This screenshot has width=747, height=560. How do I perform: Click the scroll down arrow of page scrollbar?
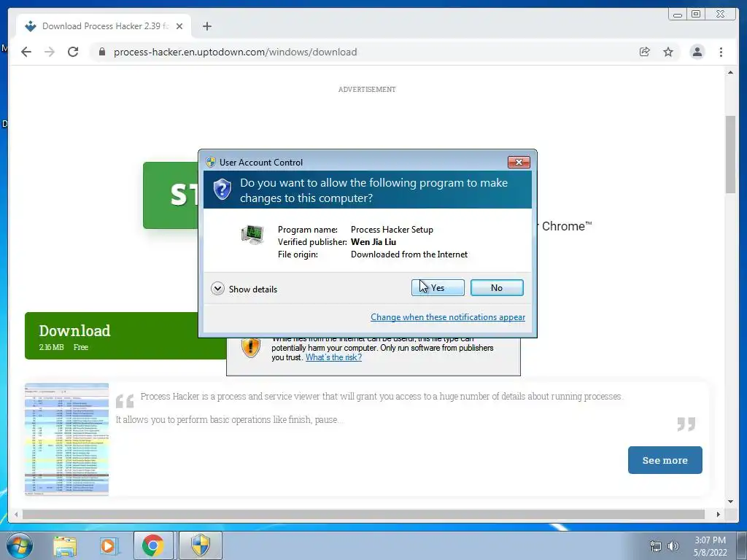[x=730, y=501]
